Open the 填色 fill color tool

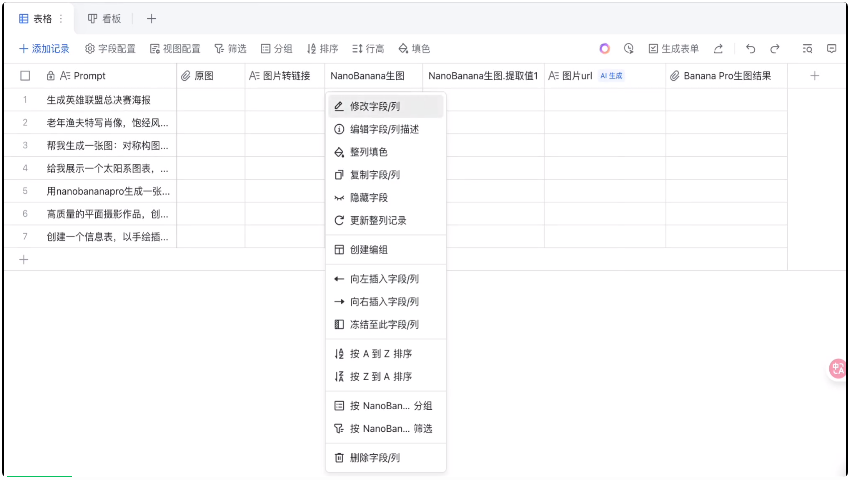(x=414, y=49)
